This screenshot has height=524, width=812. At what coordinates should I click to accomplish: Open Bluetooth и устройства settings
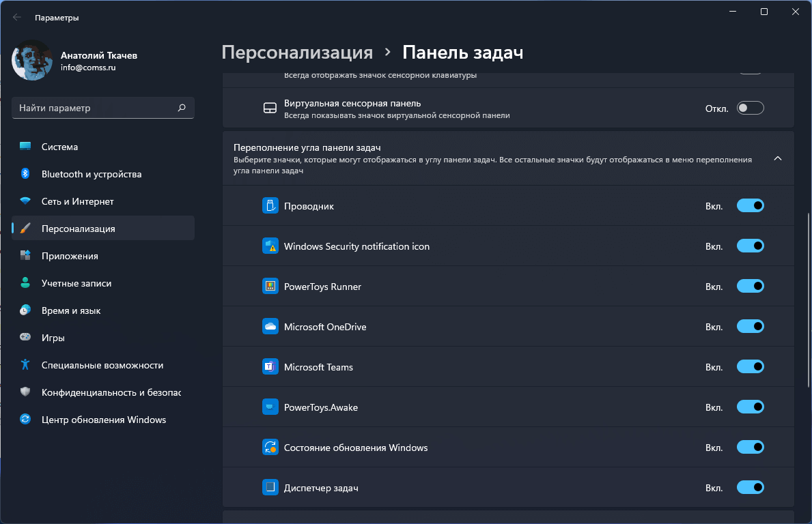[103, 174]
